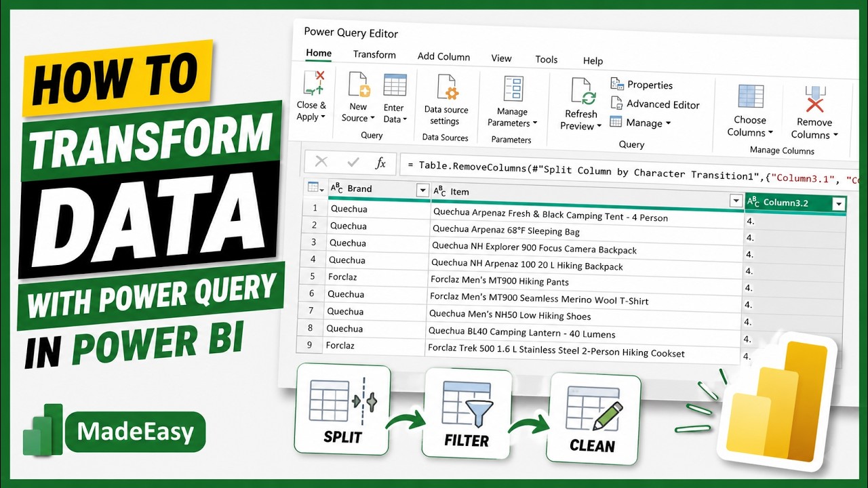Open the Help tab

click(593, 61)
